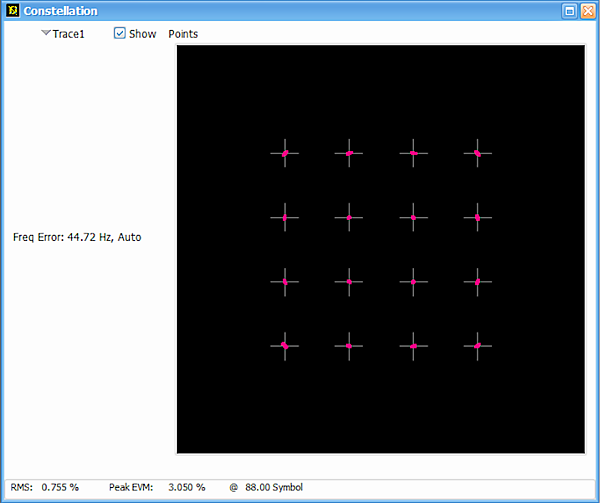The height and width of the screenshot is (503, 600).
Task: Click second row, second column constellation point
Action: pyautogui.click(x=349, y=217)
